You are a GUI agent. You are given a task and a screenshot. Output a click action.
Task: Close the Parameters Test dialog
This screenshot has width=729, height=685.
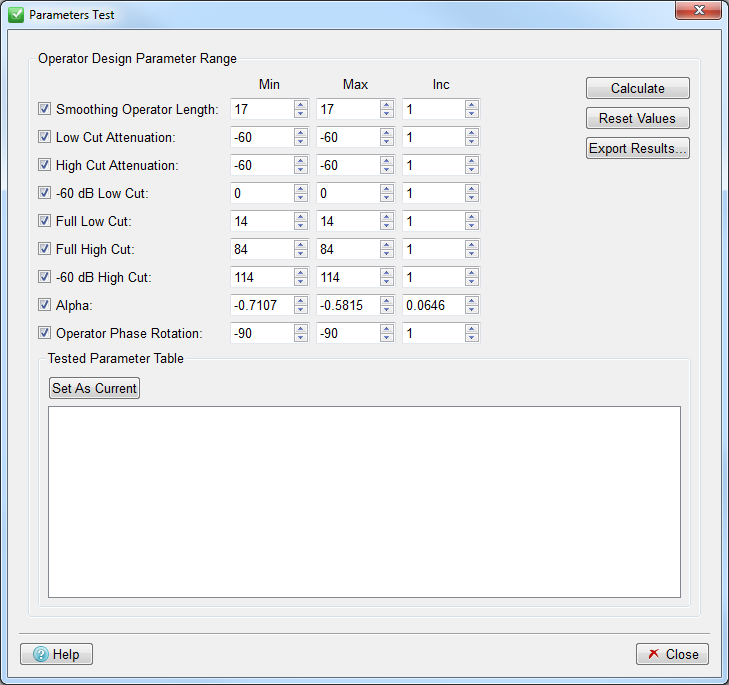tap(672, 654)
